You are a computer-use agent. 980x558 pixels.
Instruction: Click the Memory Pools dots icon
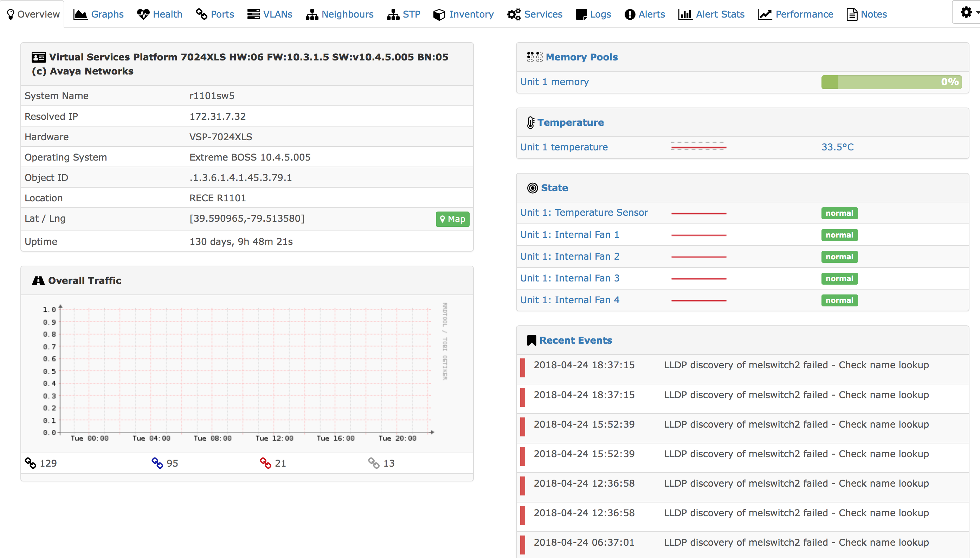click(535, 57)
